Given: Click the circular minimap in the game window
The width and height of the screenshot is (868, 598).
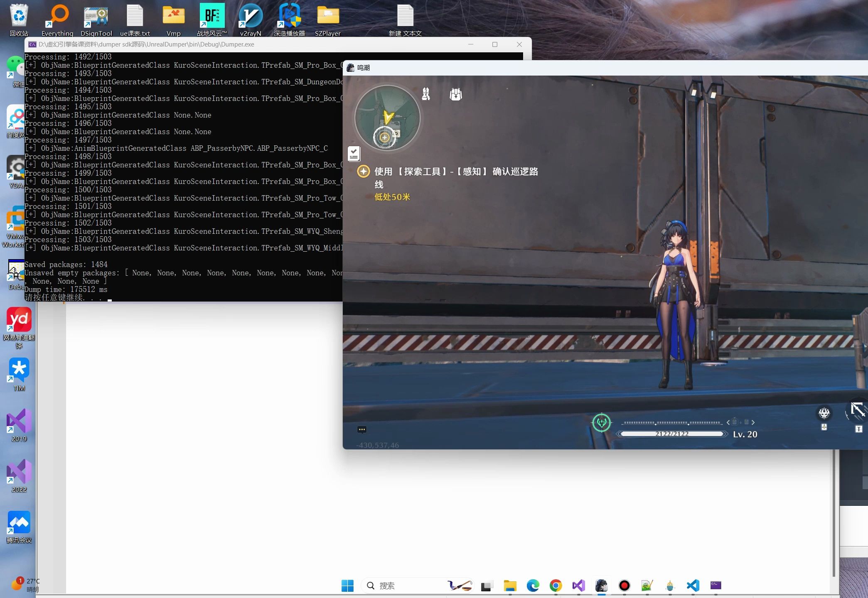Looking at the screenshot, I should [387, 118].
